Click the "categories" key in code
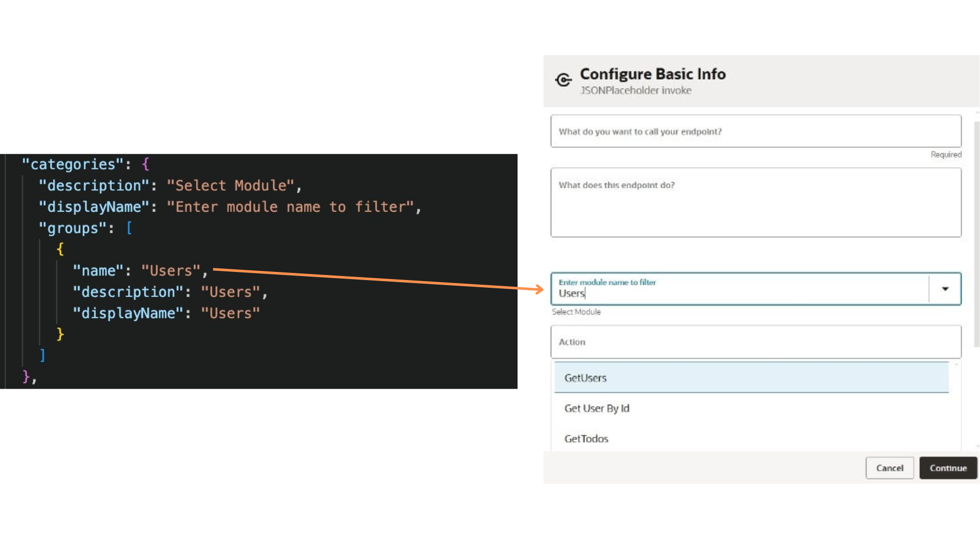This screenshot has height=551, width=980. pyautogui.click(x=72, y=164)
